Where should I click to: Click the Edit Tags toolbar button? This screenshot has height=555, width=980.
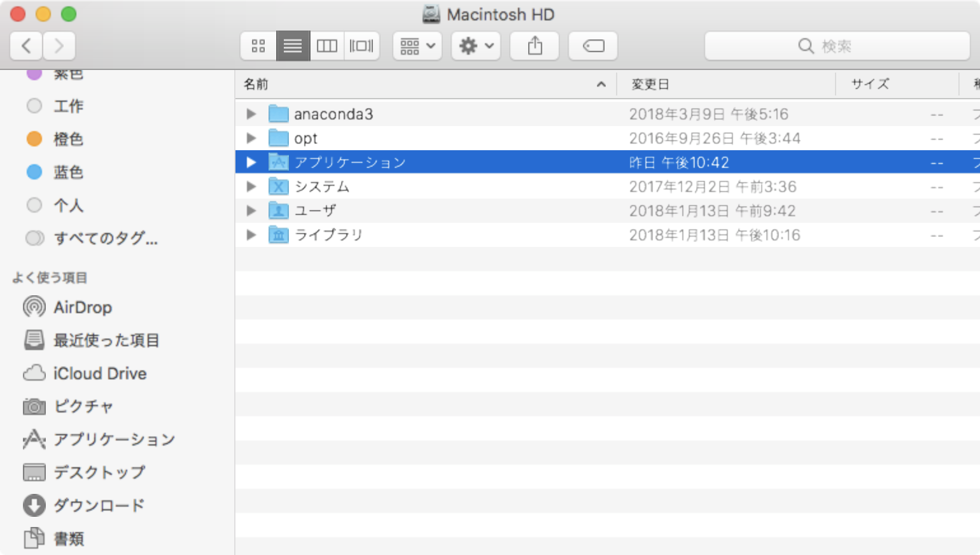[593, 46]
